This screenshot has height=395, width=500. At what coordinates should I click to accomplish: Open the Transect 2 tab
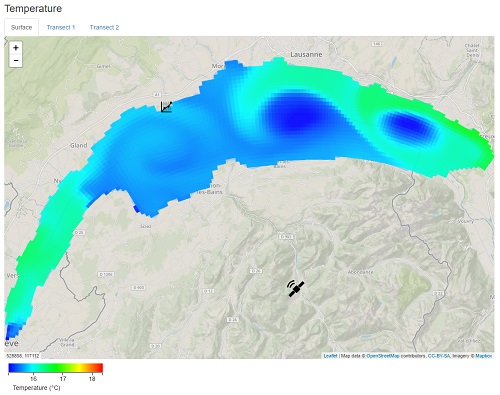(104, 27)
